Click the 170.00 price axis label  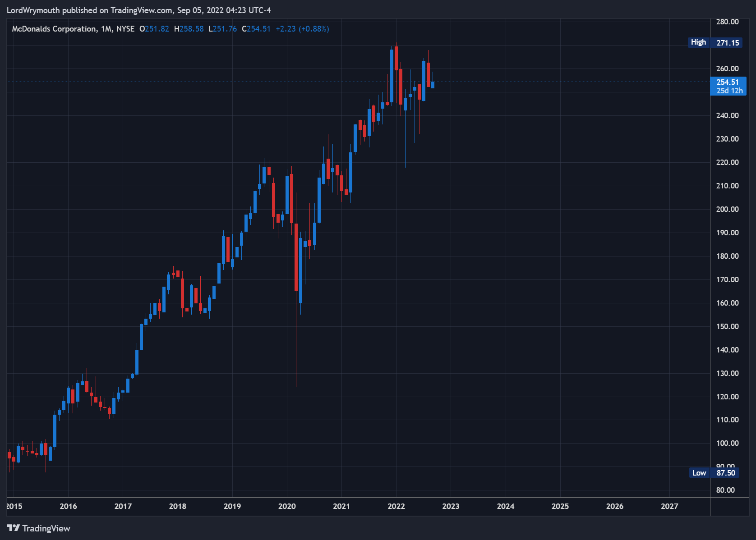click(x=727, y=279)
